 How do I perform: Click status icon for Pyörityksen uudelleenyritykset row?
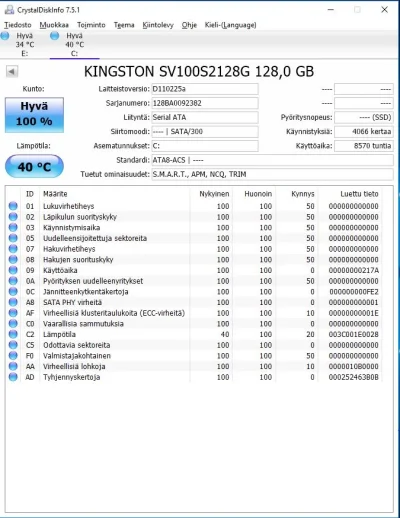click(13, 281)
